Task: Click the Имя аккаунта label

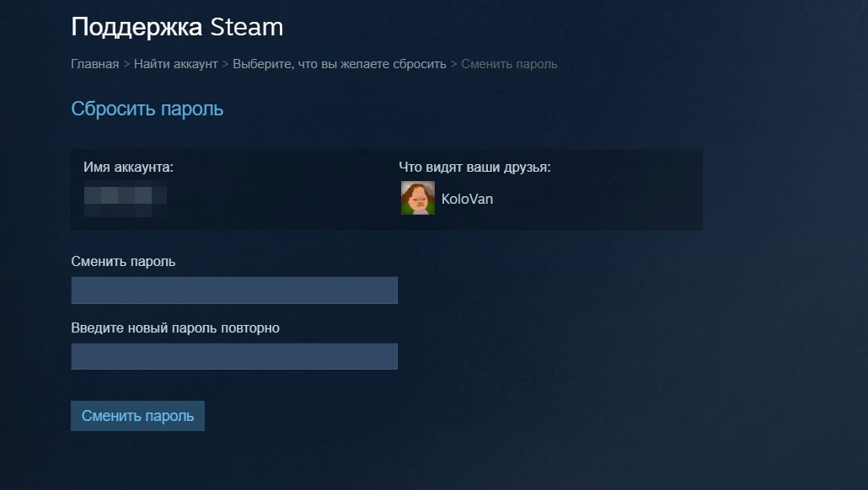Action: coord(128,167)
